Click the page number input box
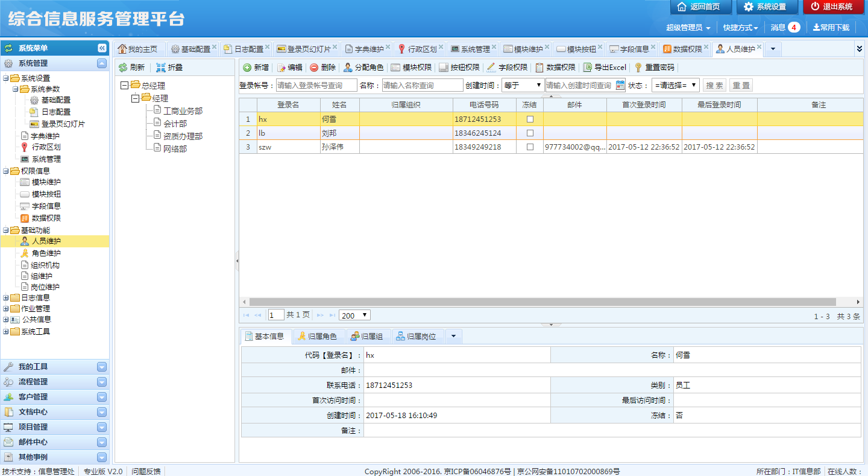This screenshot has width=868, height=476. click(276, 315)
